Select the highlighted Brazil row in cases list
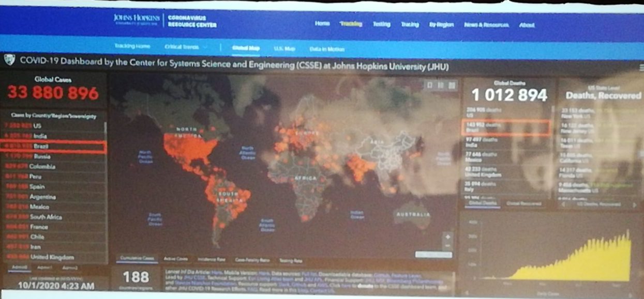644x299 pixels. 52,146
